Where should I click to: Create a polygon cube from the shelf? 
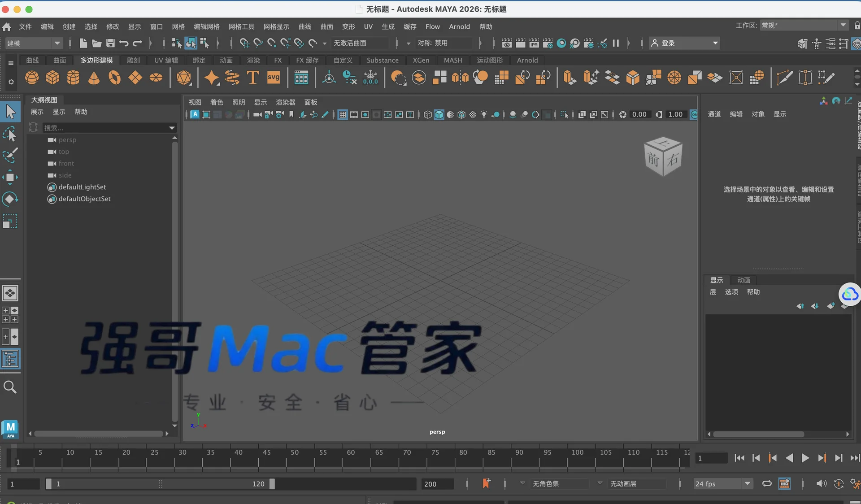click(52, 78)
